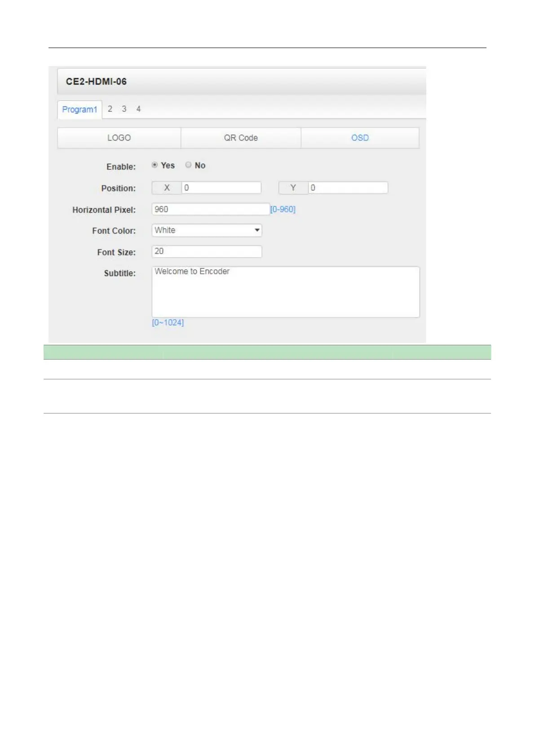Click the Font Size field
This screenshot has height=756, width=535.
point(207,251)
